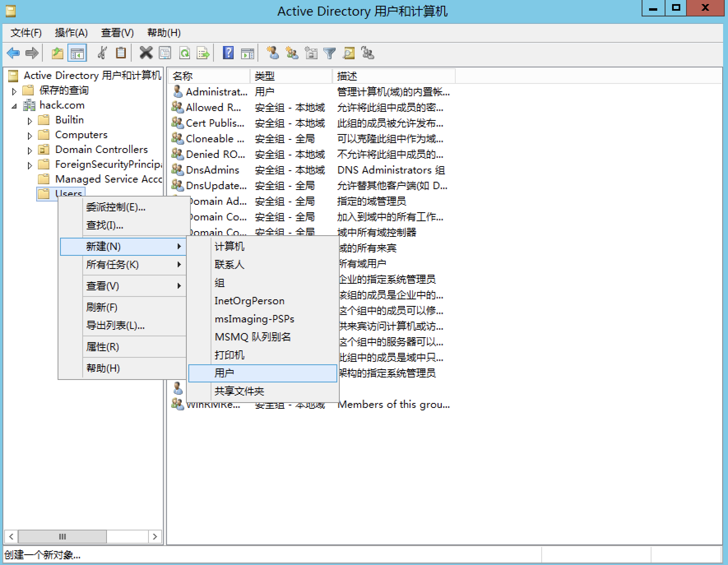Click the Export list toolbar icon
This screenshot has width=728, height=565.
point(203,53)
